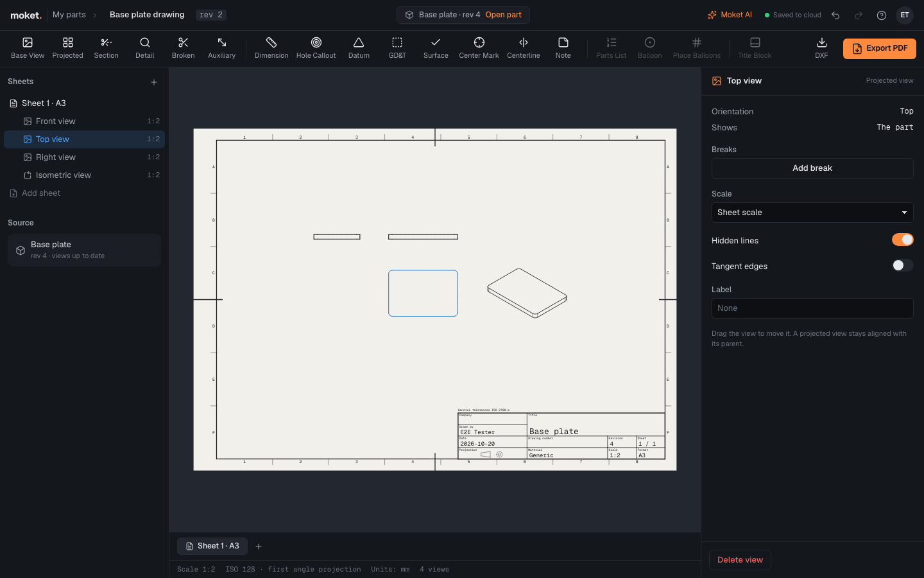
Task: Choose the Datum tool
Action: coord(359,48)
